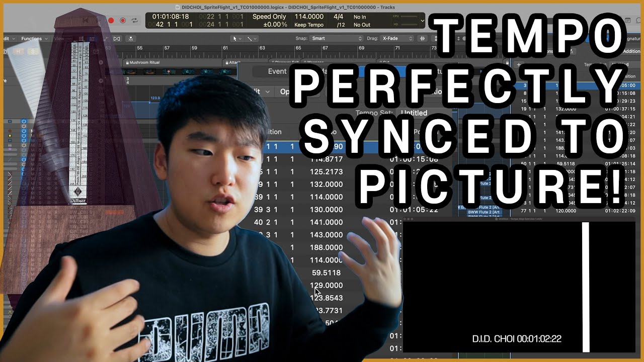
Task: Select the 132.0000 tempo value in center list
Action: 327,185
